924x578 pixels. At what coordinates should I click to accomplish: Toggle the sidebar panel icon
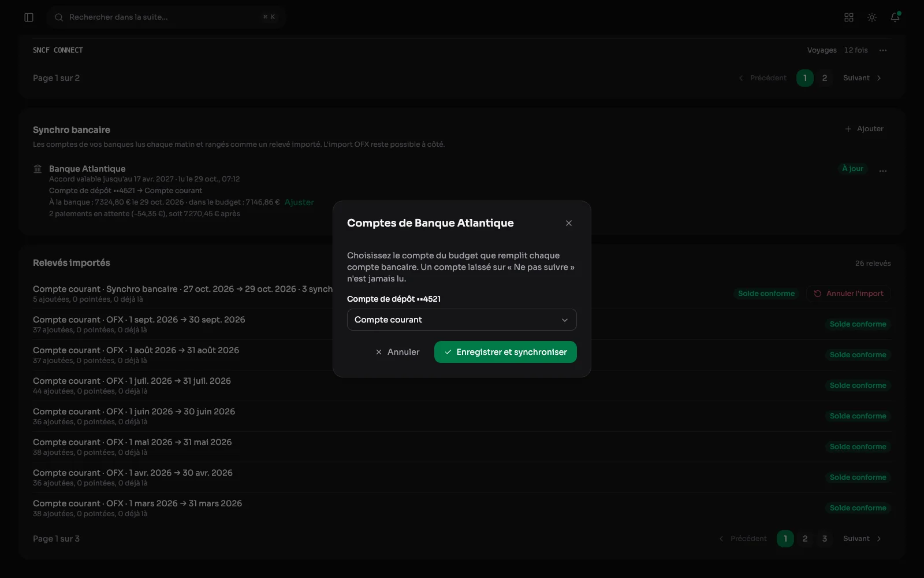click(x=29, y=17)
